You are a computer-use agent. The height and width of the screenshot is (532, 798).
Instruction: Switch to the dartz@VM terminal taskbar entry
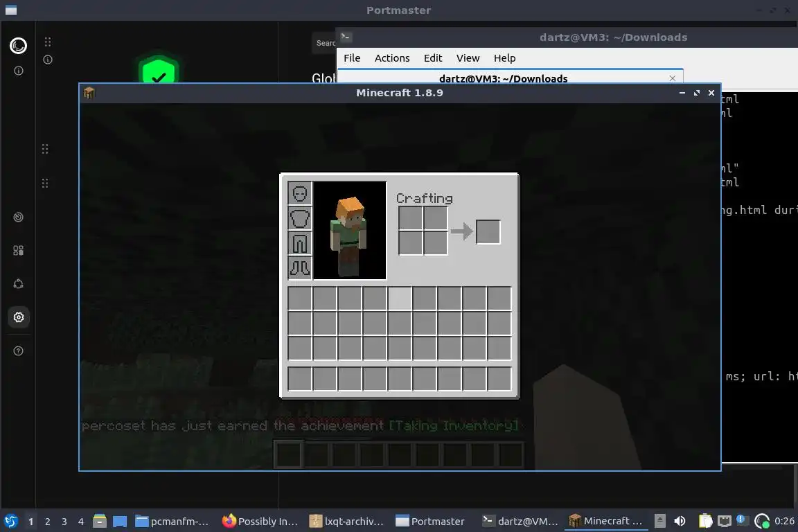(x=520, y=521)
